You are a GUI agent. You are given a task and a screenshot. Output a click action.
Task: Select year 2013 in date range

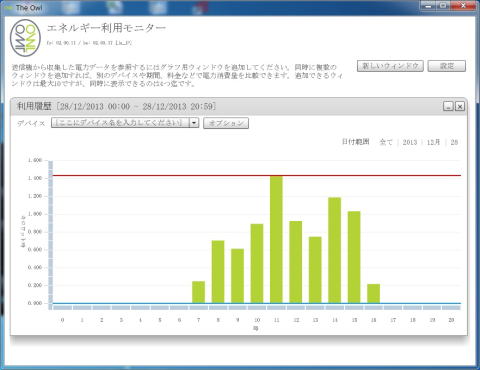pyautogui.click(x=410, y=142)
